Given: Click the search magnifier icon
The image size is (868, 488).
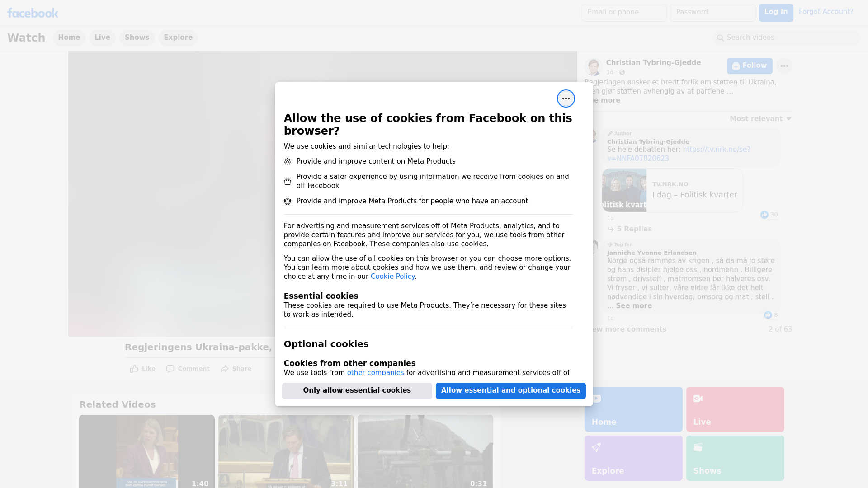Looking at the screenshot, I should click(x=721, y=38).
